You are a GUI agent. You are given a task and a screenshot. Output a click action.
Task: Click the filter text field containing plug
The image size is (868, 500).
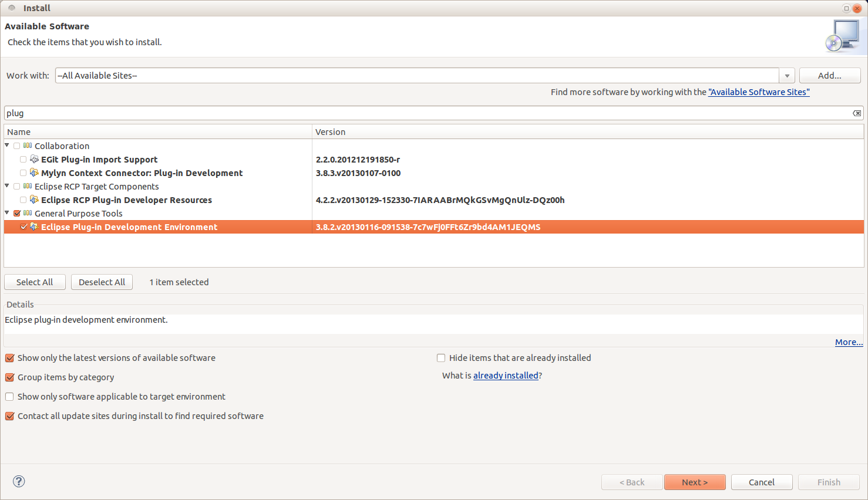(x=428, y=113)
